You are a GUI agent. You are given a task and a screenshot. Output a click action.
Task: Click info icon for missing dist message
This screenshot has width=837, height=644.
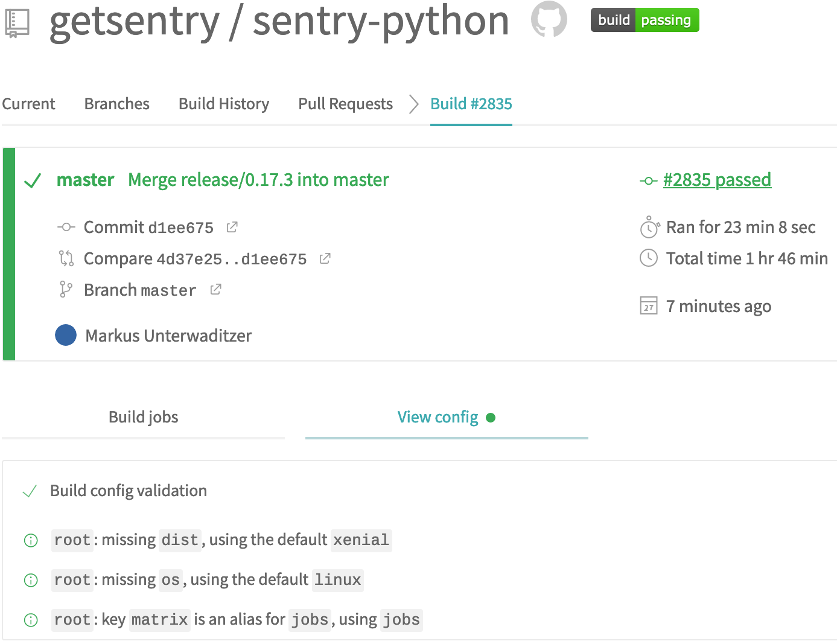(x=31, y=540)
